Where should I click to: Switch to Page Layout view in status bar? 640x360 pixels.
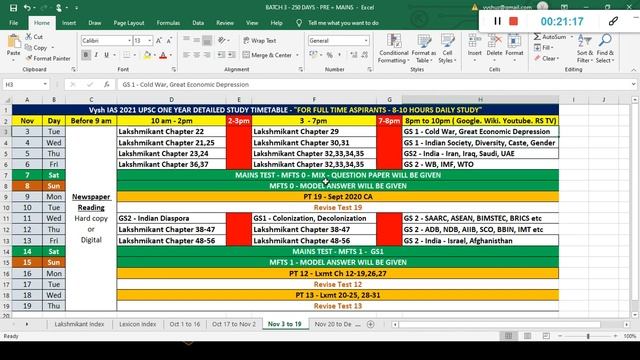coord(527,336)
